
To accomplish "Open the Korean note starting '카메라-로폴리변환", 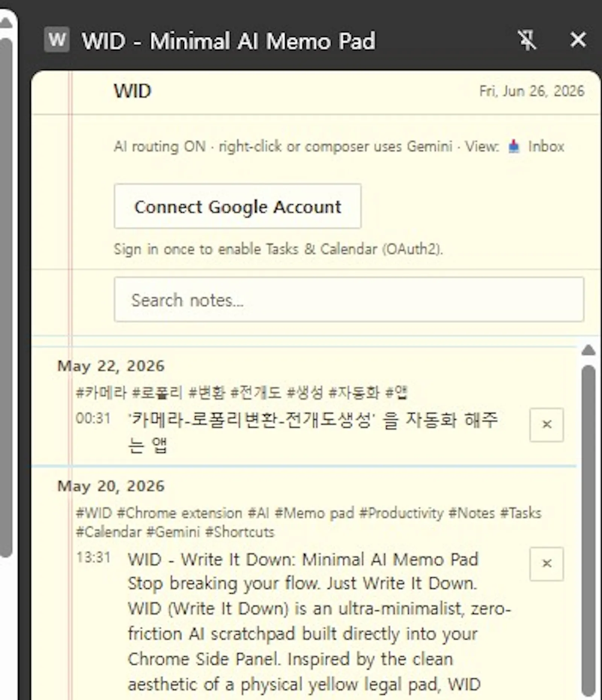I will coord(313,432).
